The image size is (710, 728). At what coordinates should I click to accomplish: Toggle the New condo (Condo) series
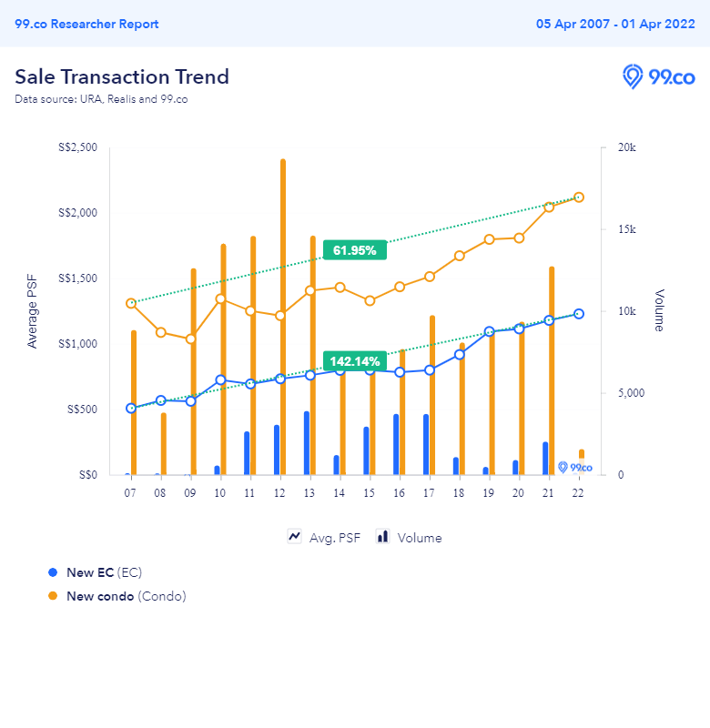(x=126, y=596)
